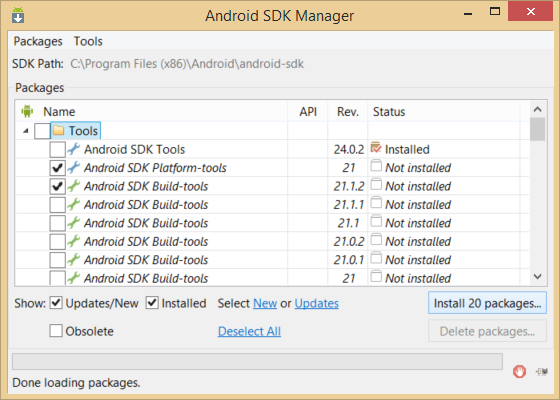Check the Build-tools 21.1.1 checkbox
Screen dimensions: 560x400
58,205
